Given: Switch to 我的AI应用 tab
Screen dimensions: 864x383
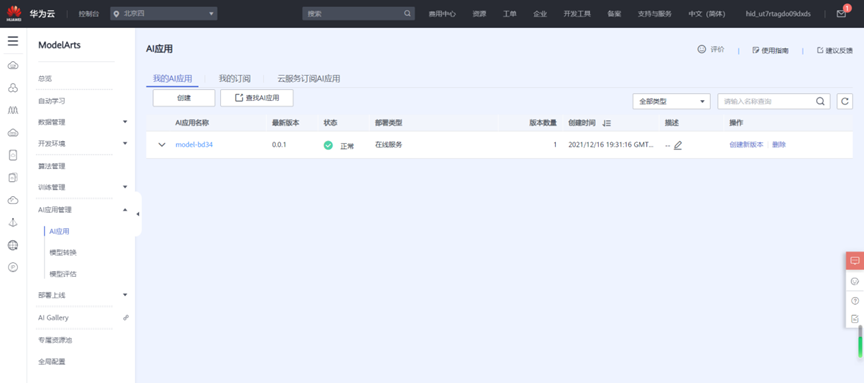Looking at the screenshot, I should tap(172, 79).
